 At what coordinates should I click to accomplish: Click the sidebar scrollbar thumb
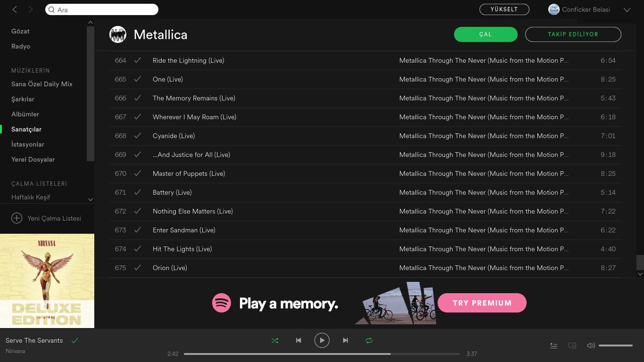tap(91, 94)
